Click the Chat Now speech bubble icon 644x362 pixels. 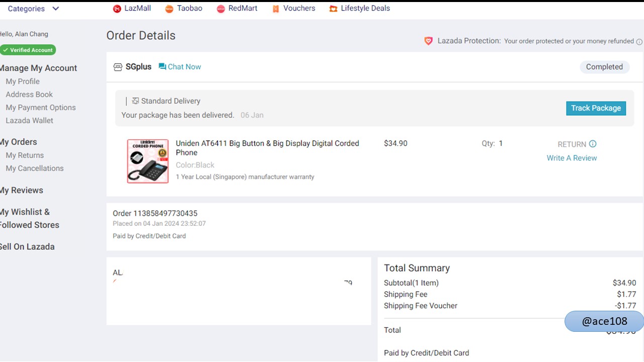click(162, 66)
